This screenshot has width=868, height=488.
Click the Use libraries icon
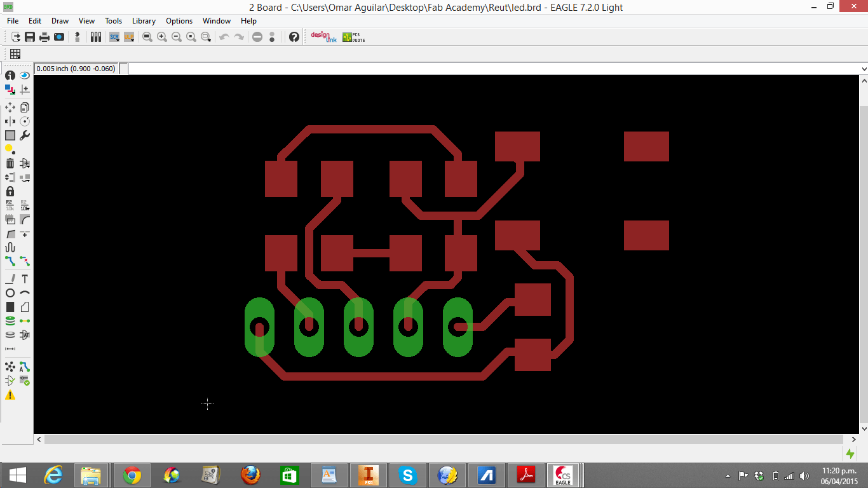[96, 37]
